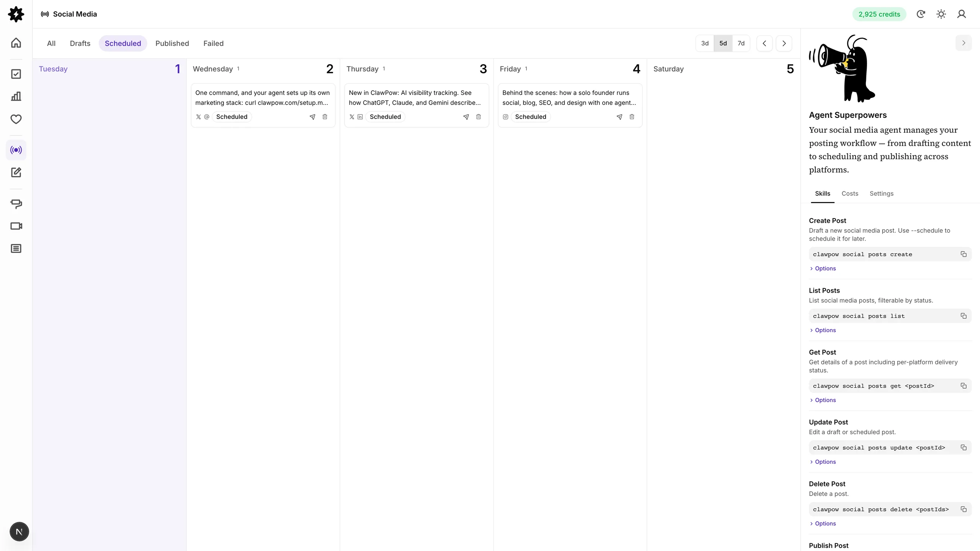Click the ClawPow logo at top left
This screenshot has height=551, width=980.
point(16,14)
